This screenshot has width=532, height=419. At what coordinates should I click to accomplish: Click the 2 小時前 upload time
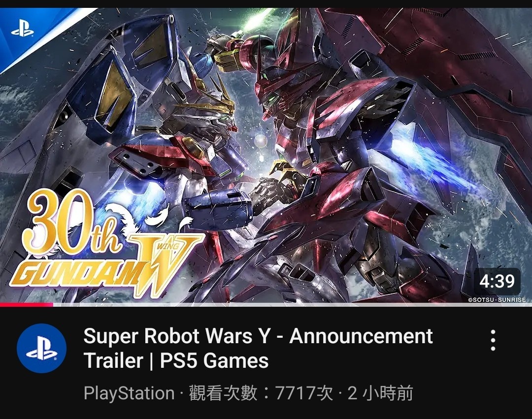[x=380, y=393]
